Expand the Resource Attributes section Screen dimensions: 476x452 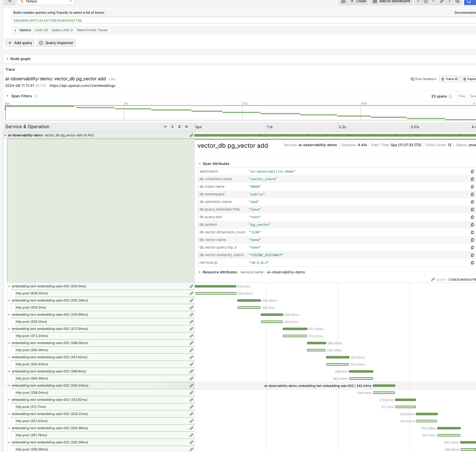[x=200, y=272]
